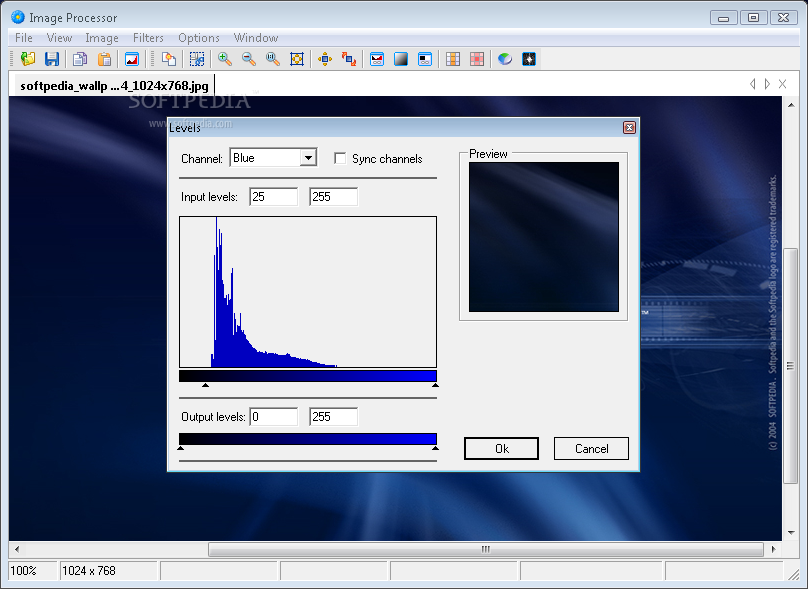
Task: Open the Window menu
Action: point(256,38)
